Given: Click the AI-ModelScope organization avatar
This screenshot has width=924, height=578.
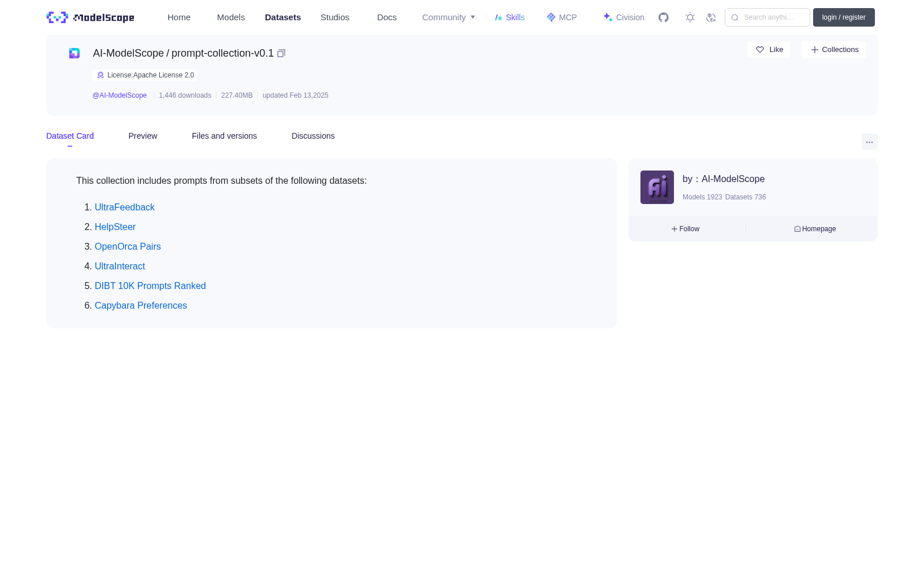Looking at the screenshot, I should pos(657,187).
